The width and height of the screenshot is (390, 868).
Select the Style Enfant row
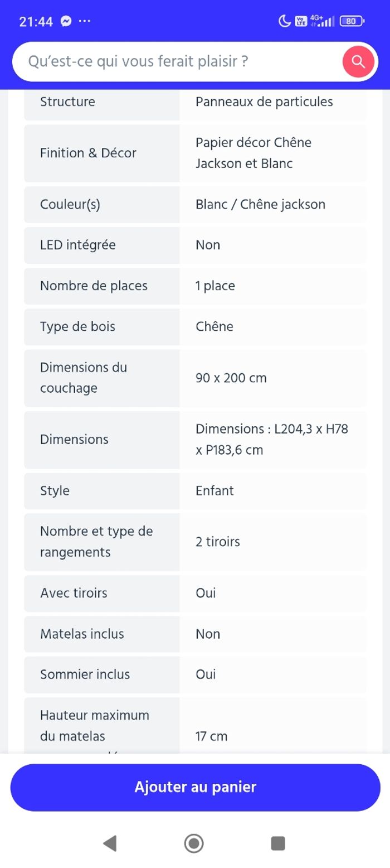(195, 490)
